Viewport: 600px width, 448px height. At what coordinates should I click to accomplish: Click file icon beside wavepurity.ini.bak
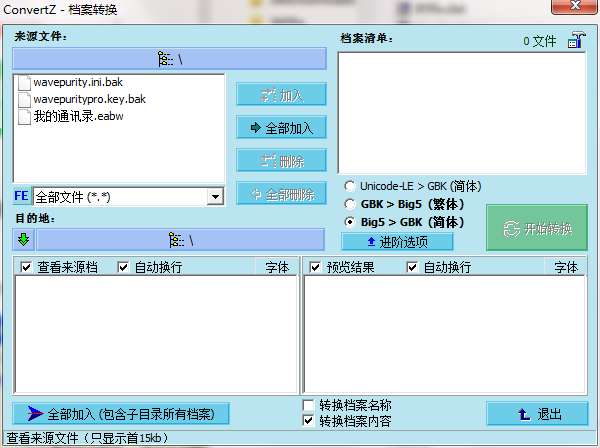pos(24,83)
